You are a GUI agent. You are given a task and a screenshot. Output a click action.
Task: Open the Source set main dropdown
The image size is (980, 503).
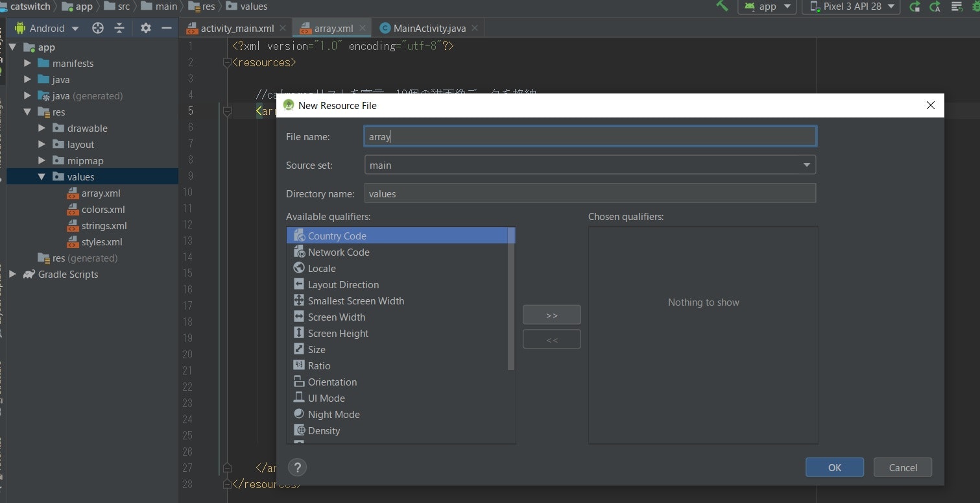point(590,165)
